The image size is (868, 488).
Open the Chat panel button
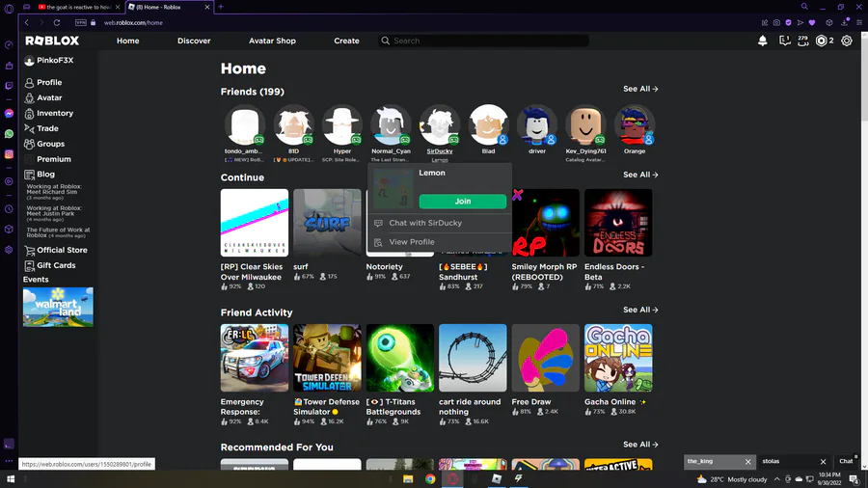tap(847, 461)
